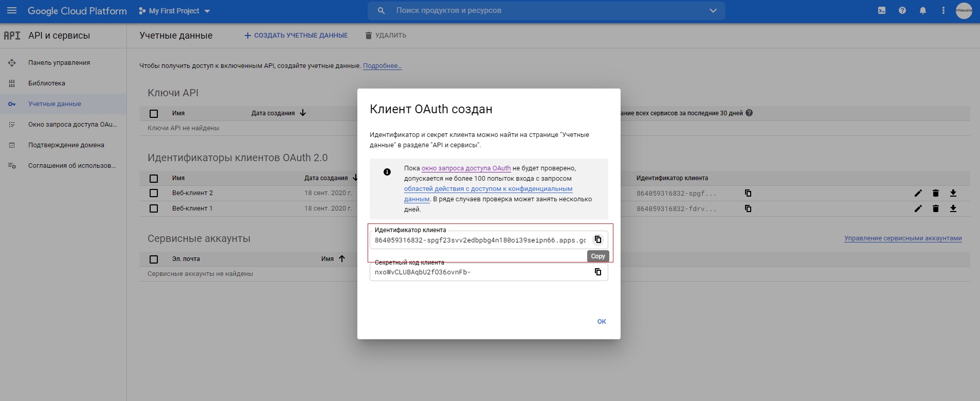Activate Cloud Shell terminal icon
Viewport: 980px width, 401px height.
pos(882,11)
